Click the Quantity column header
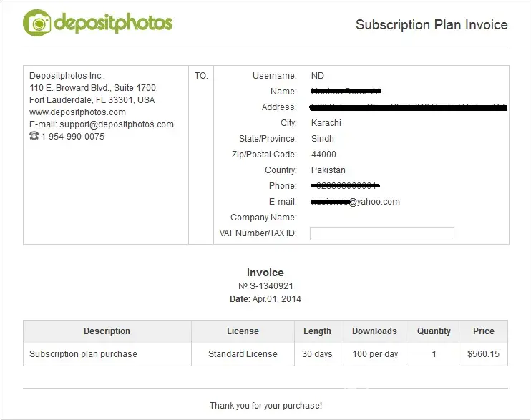This screenshot has width=531, height=420. [434, 331]
